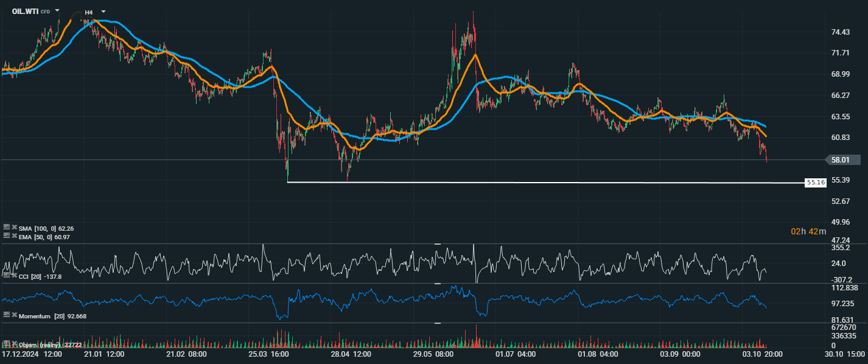Click the volume panel top resize handle

436,323
